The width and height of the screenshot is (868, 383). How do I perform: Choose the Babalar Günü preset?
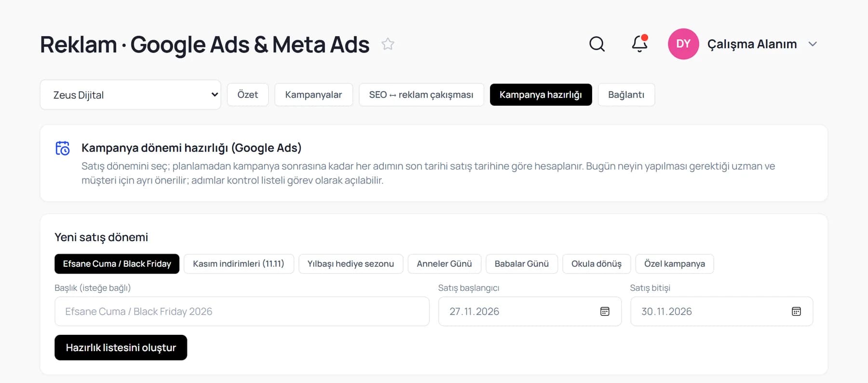522,264
